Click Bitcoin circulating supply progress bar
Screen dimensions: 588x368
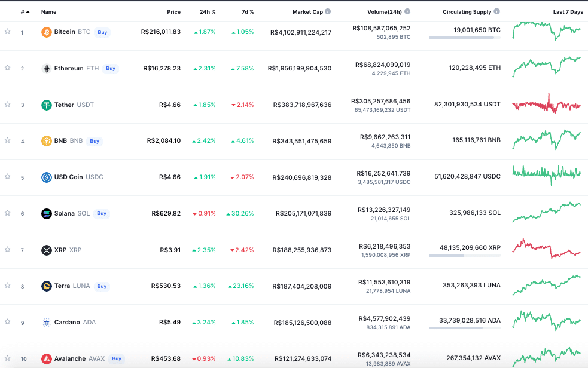tap(465, 38)
